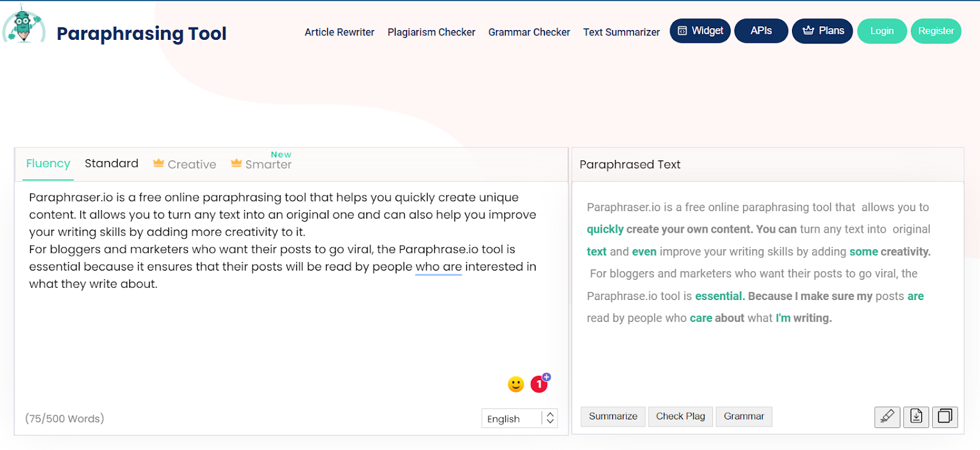Click the underlined phrase "who are"
Viewport: 980px width, 450px height.
[439, 267]
